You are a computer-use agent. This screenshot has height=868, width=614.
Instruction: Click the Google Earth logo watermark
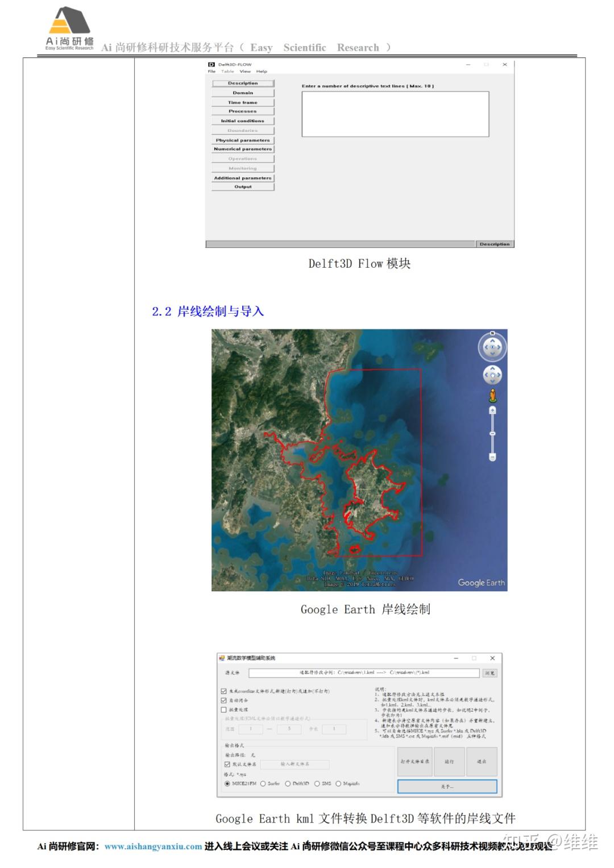point(480,583)
